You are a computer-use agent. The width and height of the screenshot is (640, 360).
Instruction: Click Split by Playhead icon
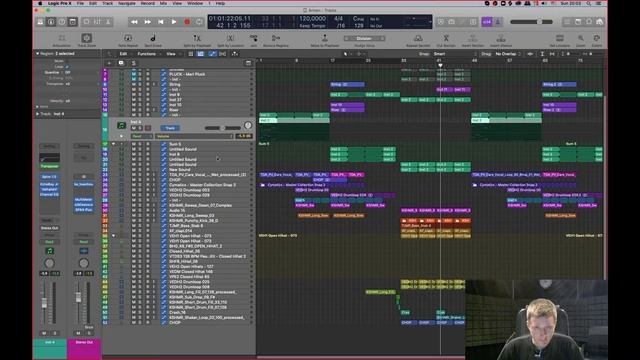click(x=197, y=38)
